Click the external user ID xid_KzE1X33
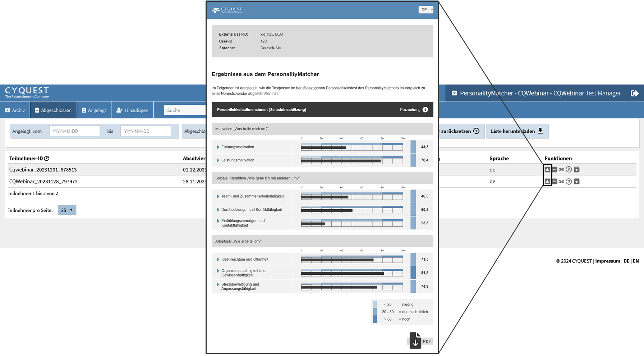Screen dimensions: 644x356 click(272, 35)
